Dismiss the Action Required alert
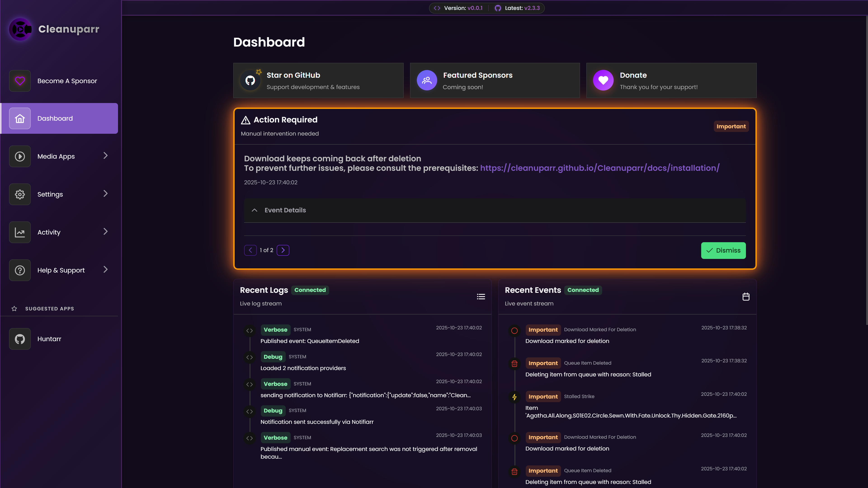 (723, 251)
